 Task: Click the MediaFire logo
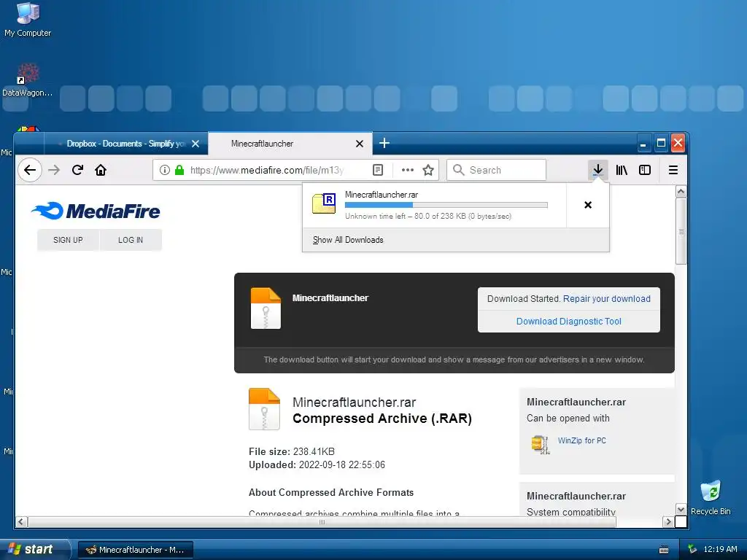point(96,211)
